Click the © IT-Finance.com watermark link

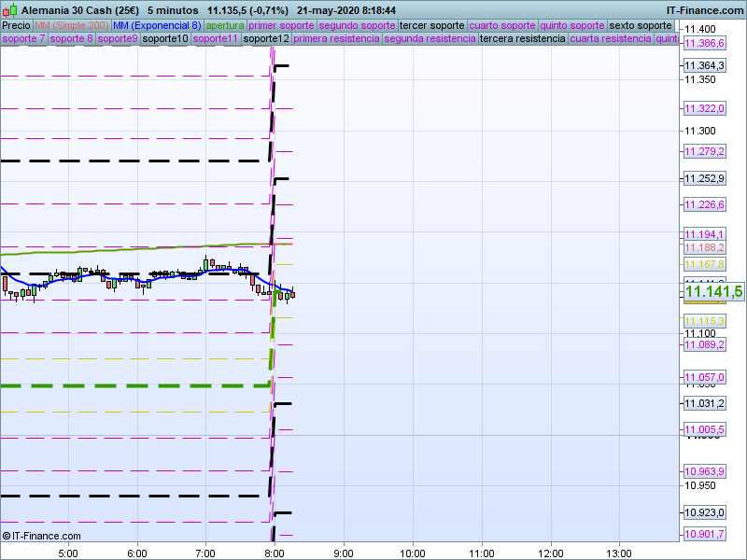(42, 536)
